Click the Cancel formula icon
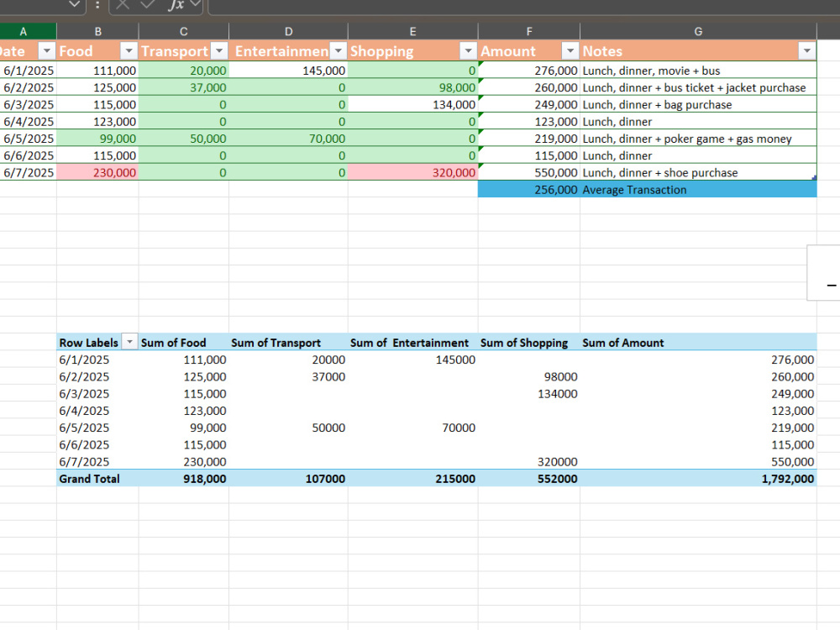Image resolution: width=840 pixels, height=630 pixels. coord(123,5)
